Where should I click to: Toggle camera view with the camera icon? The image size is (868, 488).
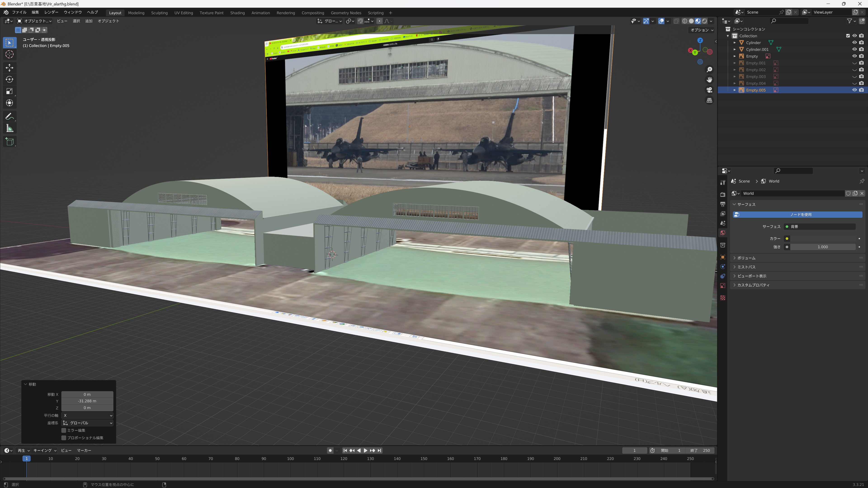[709, 90]
